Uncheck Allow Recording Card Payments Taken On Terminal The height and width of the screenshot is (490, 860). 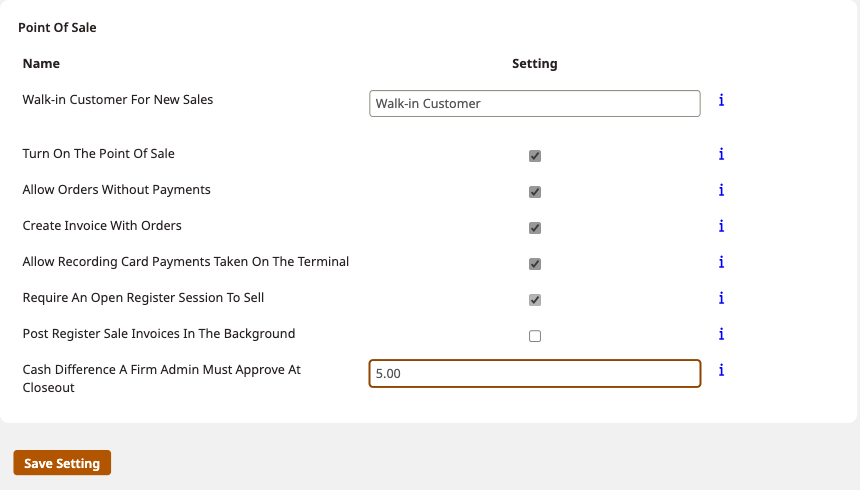(535, 264)
